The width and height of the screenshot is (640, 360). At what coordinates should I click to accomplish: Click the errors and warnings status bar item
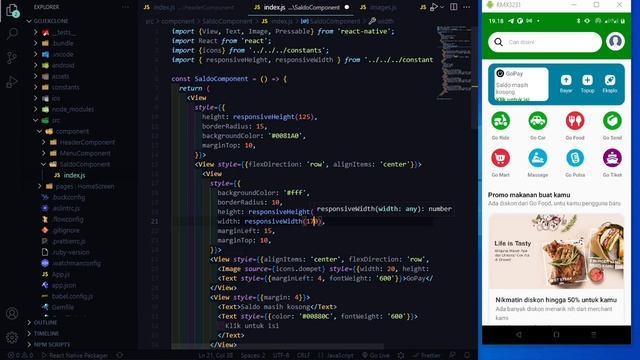tap(20, 356)
